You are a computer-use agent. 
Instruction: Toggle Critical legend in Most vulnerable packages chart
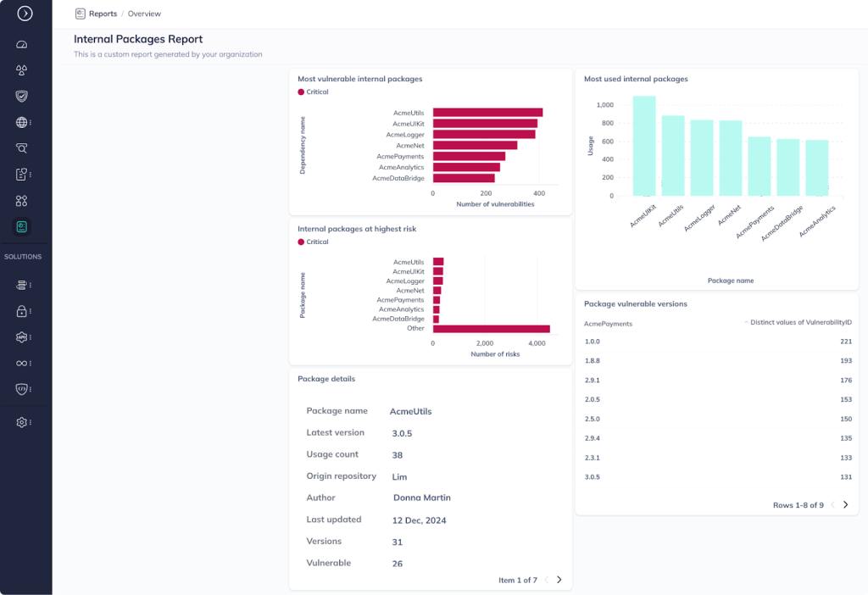pos(313,92)
